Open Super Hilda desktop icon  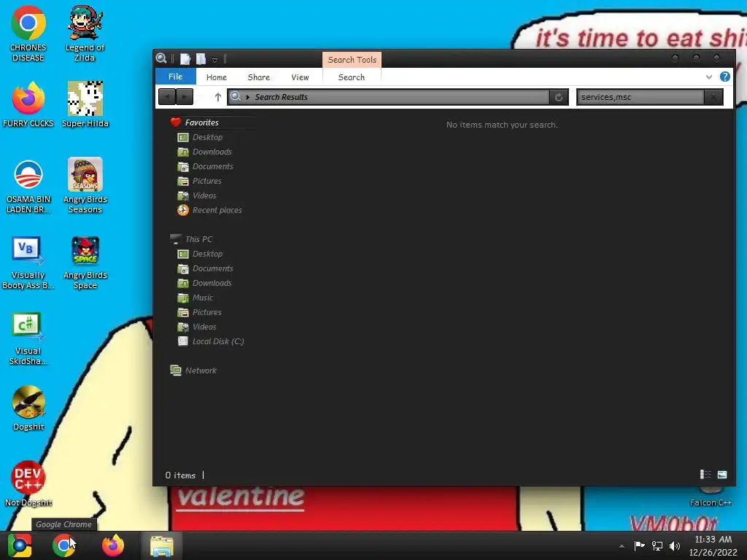tap(85, 105)
